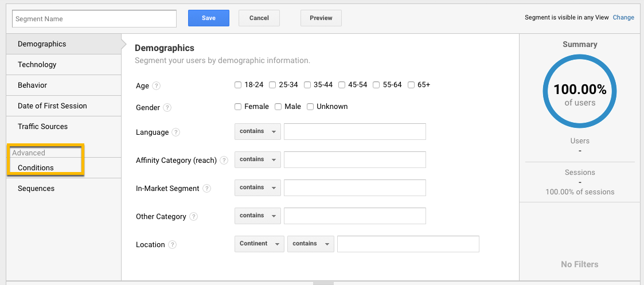The height and width of the screenshot is (285, 644).
Task: Open the In-Market Segment contains dropdown
Action: [257, 188]
